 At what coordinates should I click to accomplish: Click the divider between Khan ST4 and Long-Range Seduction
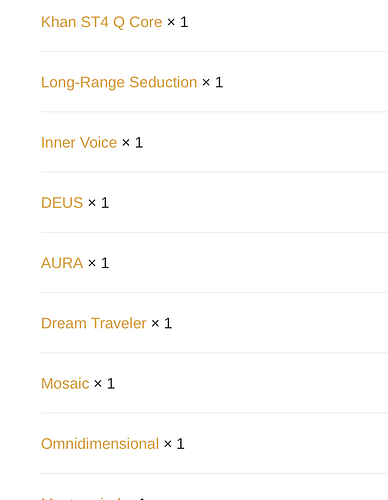214,51
